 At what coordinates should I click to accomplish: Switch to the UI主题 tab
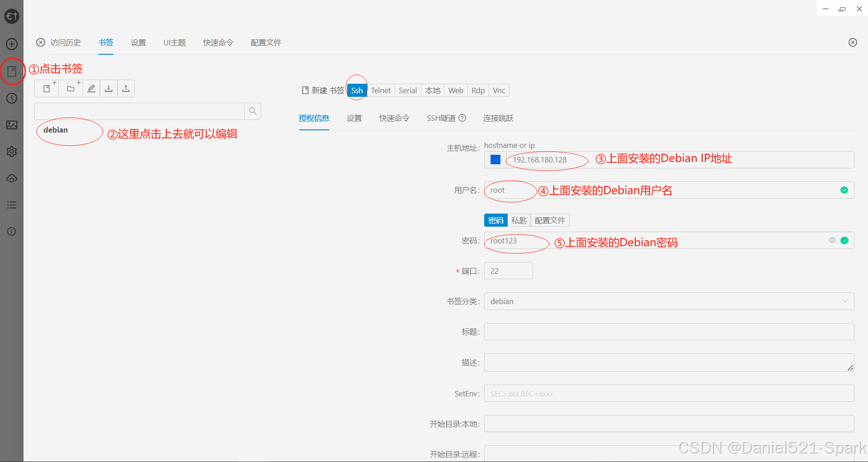[x=175, y=43]
